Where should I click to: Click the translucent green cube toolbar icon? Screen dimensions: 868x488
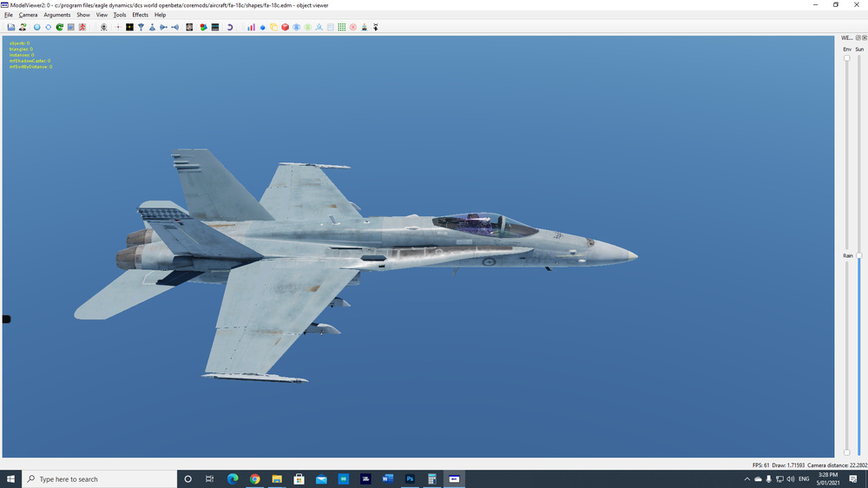[308, 27]
